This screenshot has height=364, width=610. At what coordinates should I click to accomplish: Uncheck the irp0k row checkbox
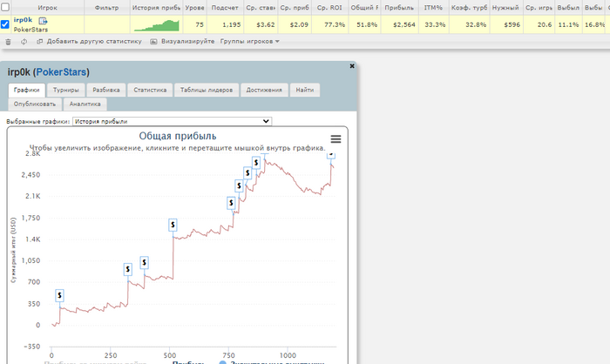coord(5,24)
